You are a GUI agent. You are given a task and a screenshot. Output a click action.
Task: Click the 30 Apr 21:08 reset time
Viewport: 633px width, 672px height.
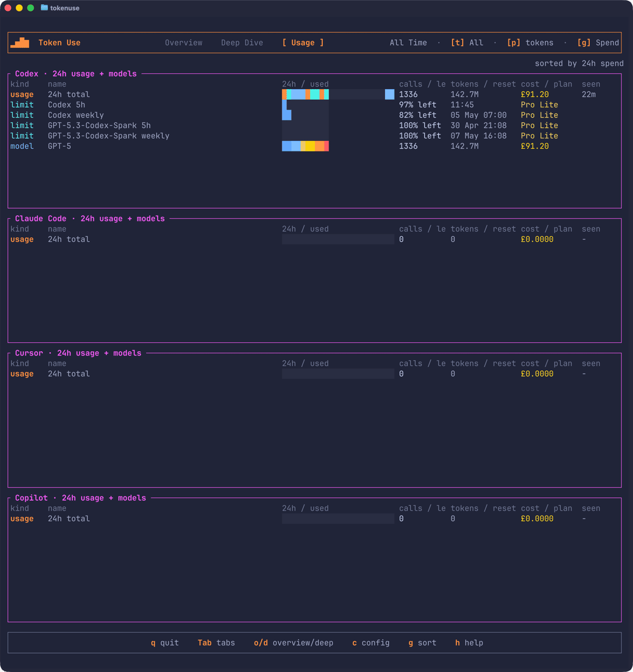click(x=478, y=126)
